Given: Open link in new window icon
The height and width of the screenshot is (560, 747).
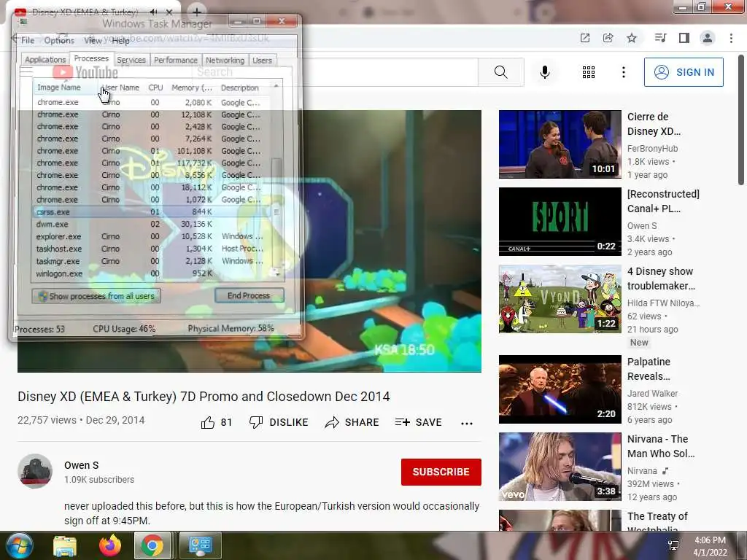Looking at the screenshot, I should pos(585,38).
